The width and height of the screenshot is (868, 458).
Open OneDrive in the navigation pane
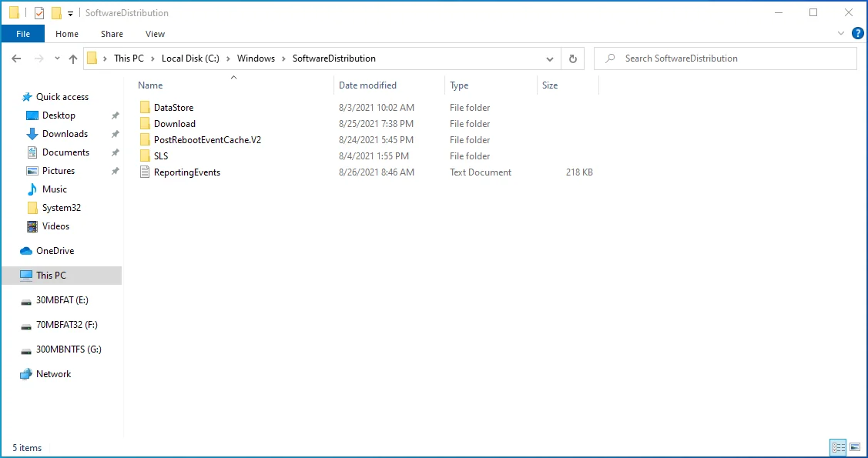55,251
